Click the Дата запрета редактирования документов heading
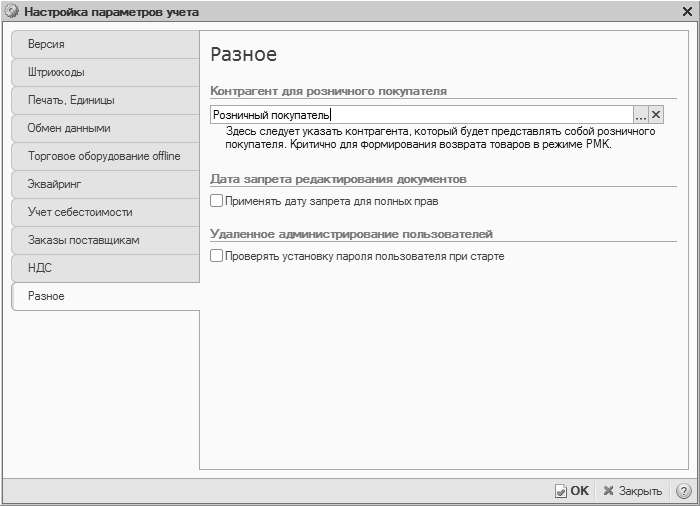This screenshot has height=506, width=700. tap(338, 179)
